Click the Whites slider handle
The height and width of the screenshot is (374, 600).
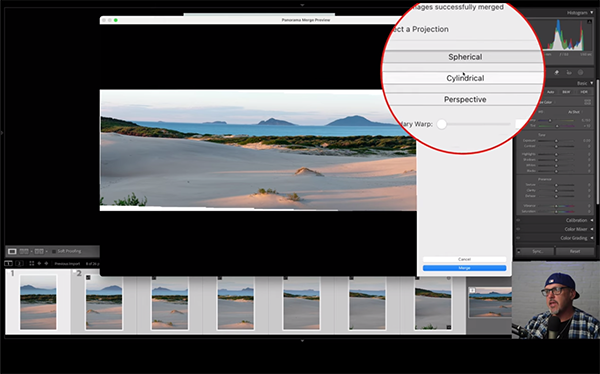pos(556,165)
